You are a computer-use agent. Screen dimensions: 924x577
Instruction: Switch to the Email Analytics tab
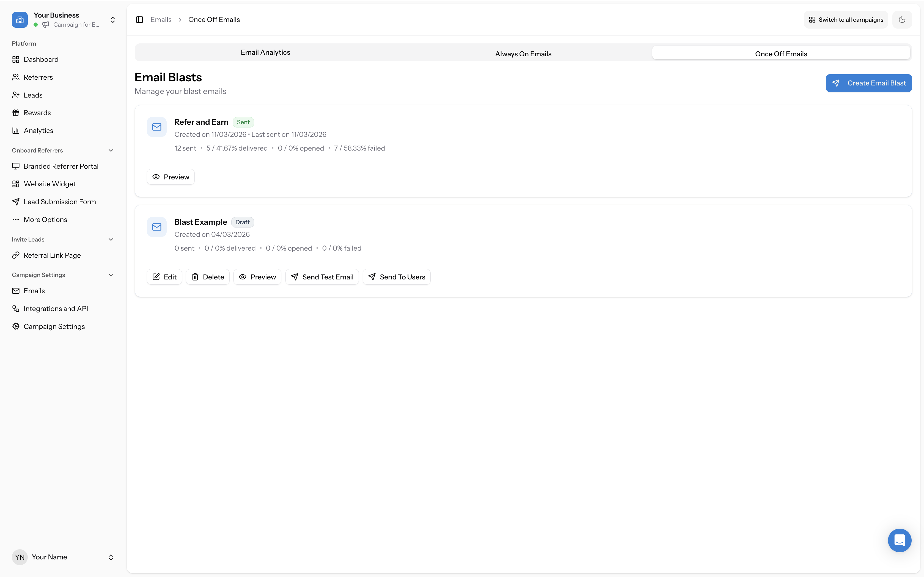pyautogui.click(x=265, y=52)
